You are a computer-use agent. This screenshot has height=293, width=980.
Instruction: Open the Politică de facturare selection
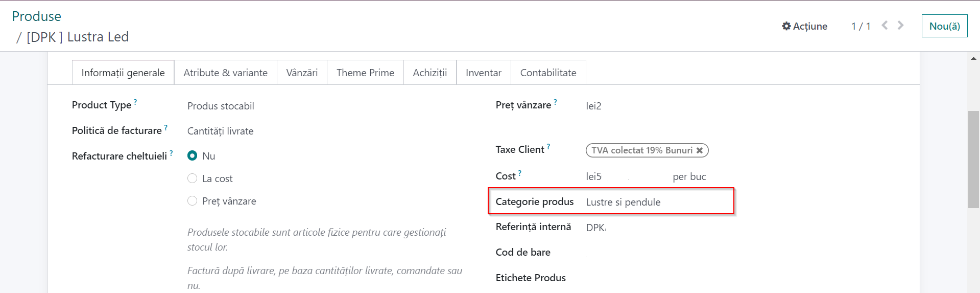tap(220, 131)
